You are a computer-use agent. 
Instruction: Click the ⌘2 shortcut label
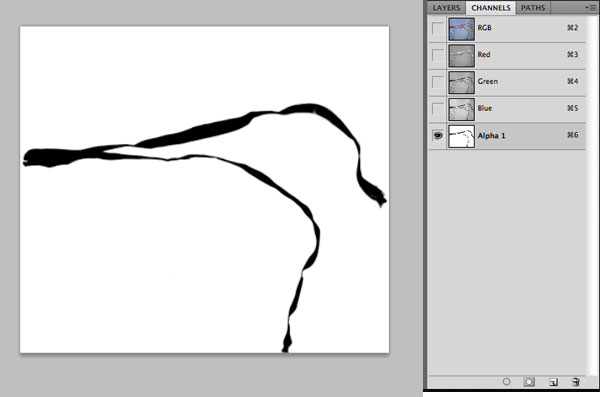572,28
